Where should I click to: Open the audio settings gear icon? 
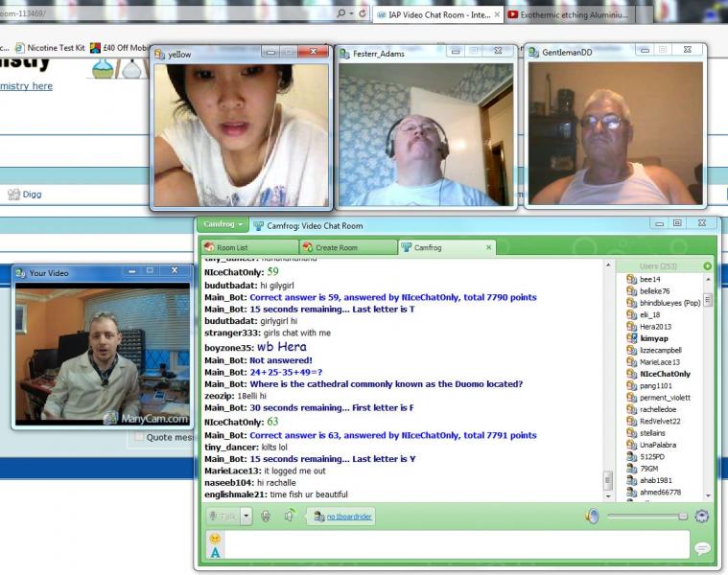coord(701,517)
